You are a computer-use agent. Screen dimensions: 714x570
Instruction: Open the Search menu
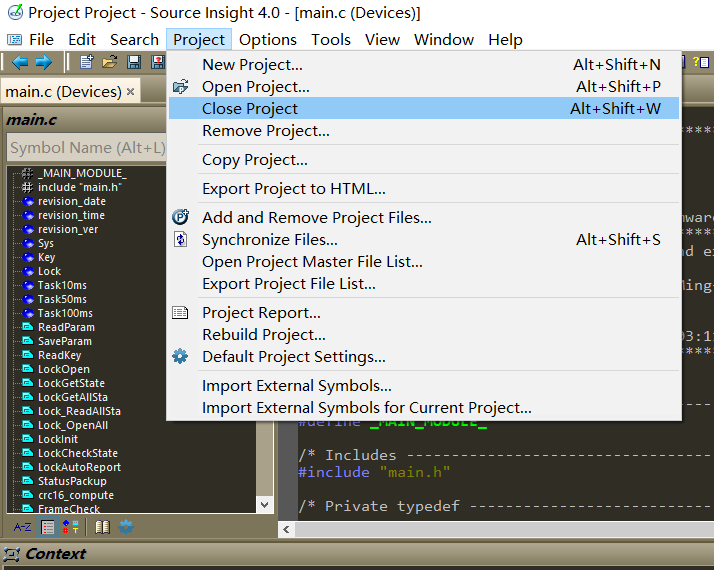[x=134, y=40]
